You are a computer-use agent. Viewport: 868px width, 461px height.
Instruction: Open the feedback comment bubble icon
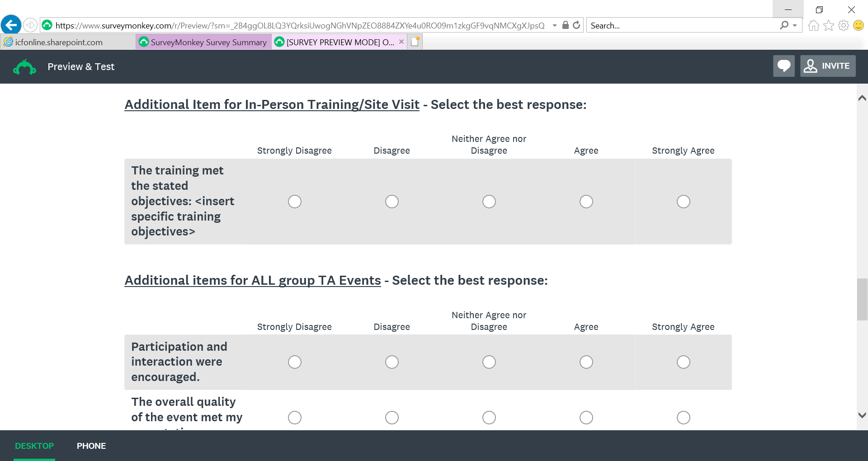pyautogui.click(x=783, y=66)
